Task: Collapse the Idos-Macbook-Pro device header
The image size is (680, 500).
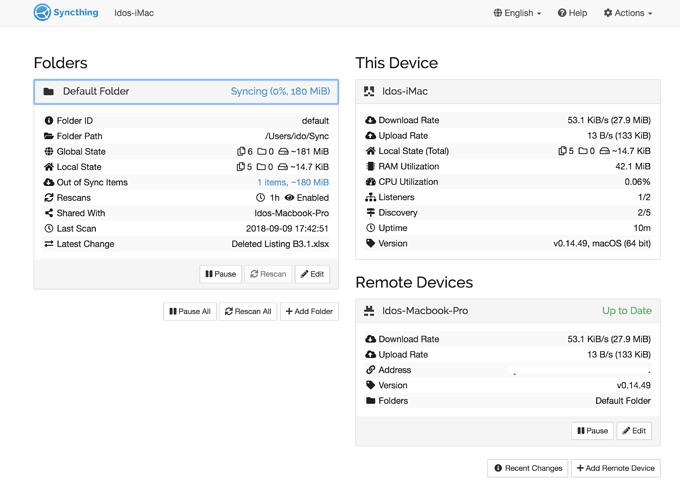Action: (x=508, y=311)
